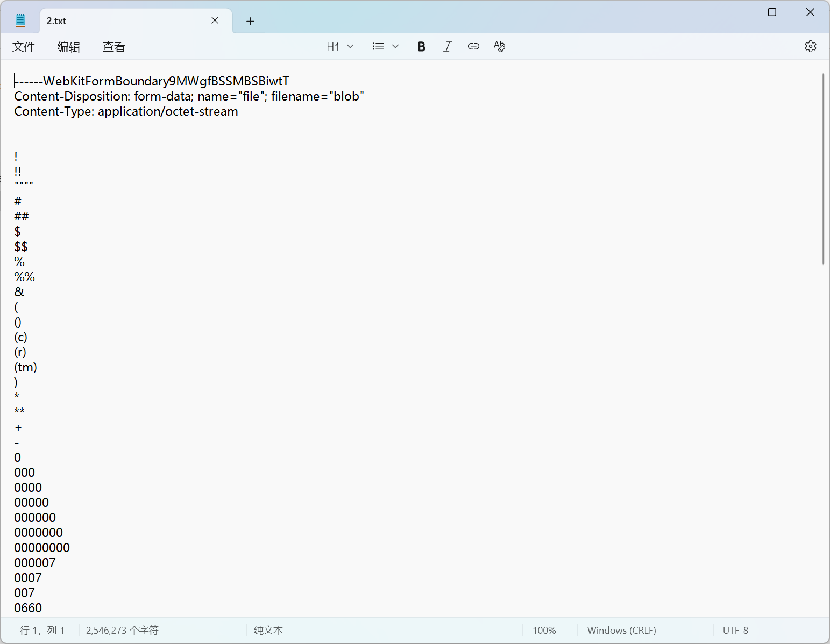Add a new tab with plus button
Viewport: 830px width, 644px height.
pos(250,21)
